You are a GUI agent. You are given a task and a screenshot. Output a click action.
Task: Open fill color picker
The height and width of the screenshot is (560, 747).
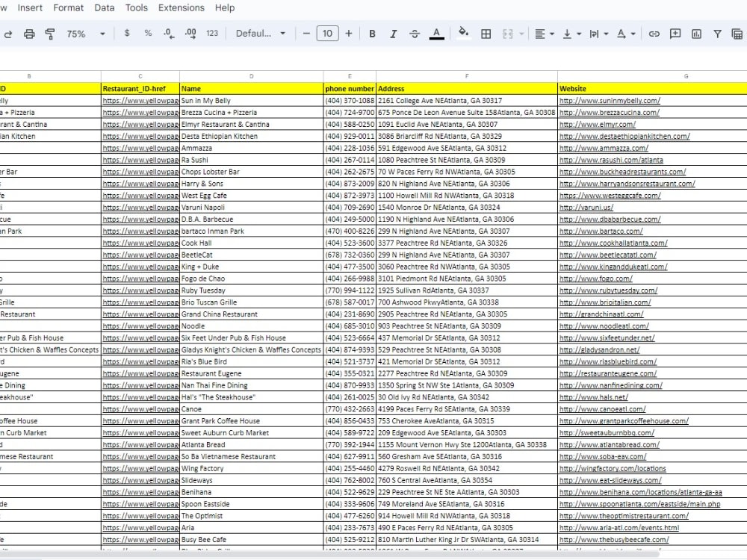coord(463,33)
